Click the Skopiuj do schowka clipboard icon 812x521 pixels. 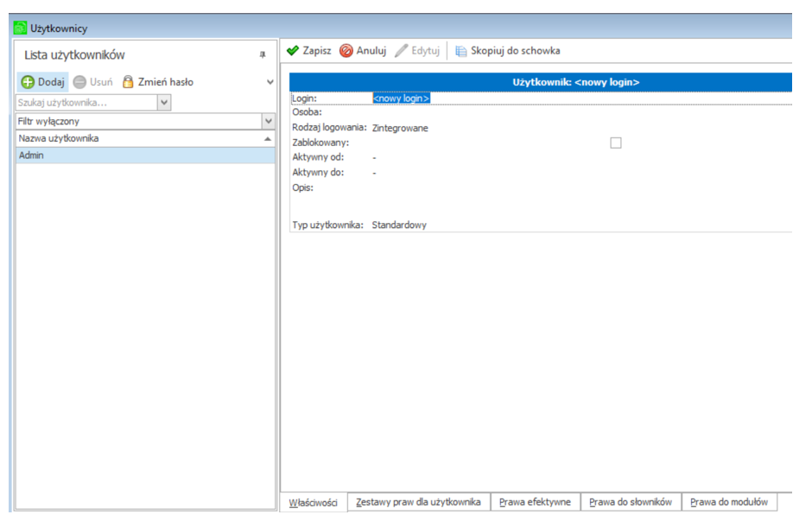click(461, 51)
